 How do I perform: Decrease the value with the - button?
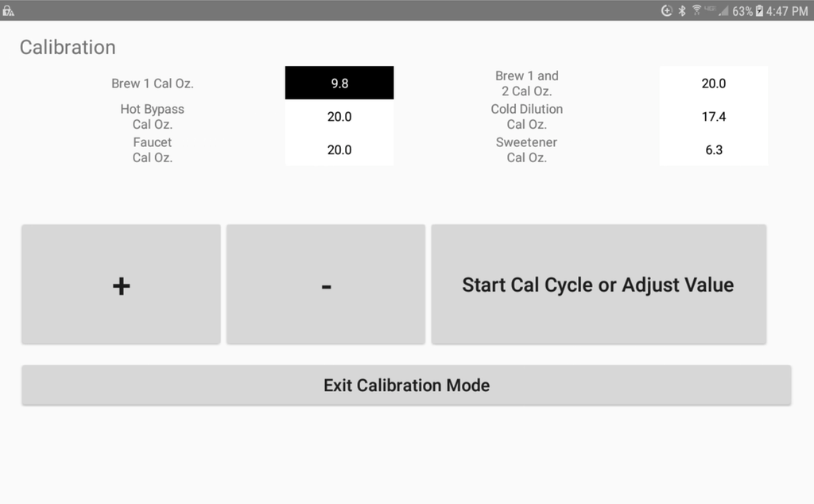click(x=325, y=284)
